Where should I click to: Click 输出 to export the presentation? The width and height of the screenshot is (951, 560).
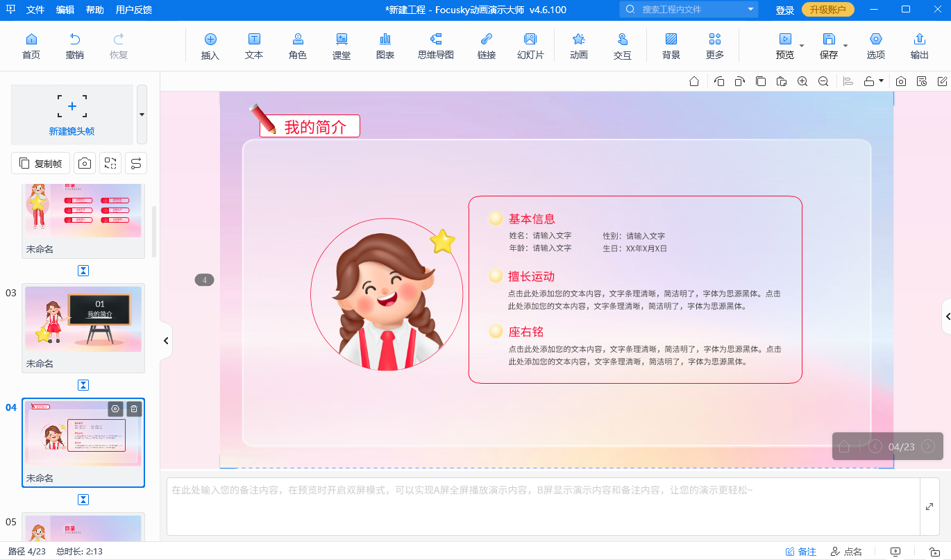tap(920, 46)
